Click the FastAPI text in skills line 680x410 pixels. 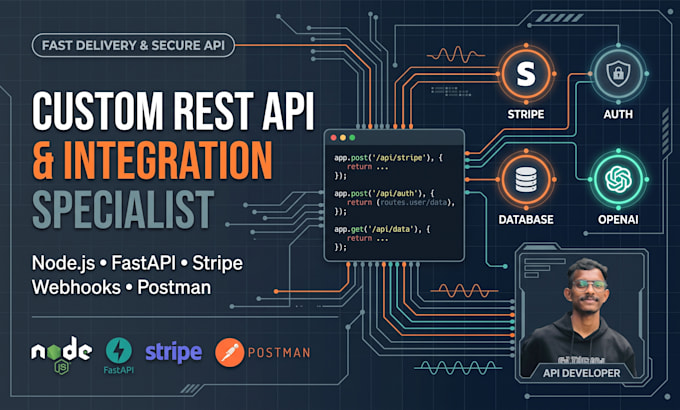point(144,263)
